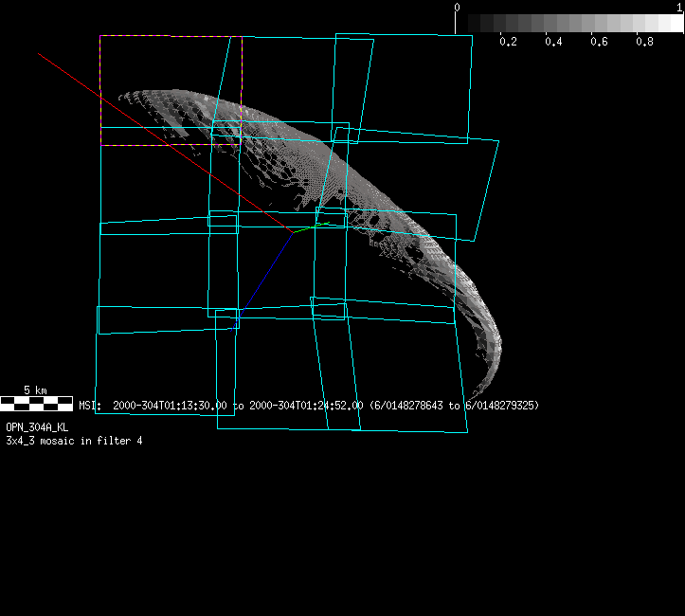Click the 0.2 tick label on the color bar

point(508,43)
